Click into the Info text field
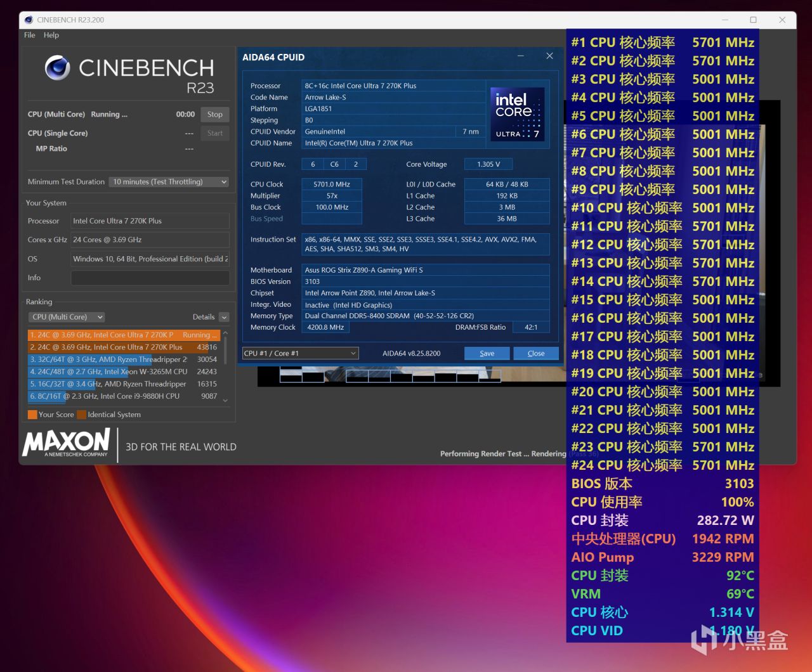812x672 pixels. click(150, 278)
